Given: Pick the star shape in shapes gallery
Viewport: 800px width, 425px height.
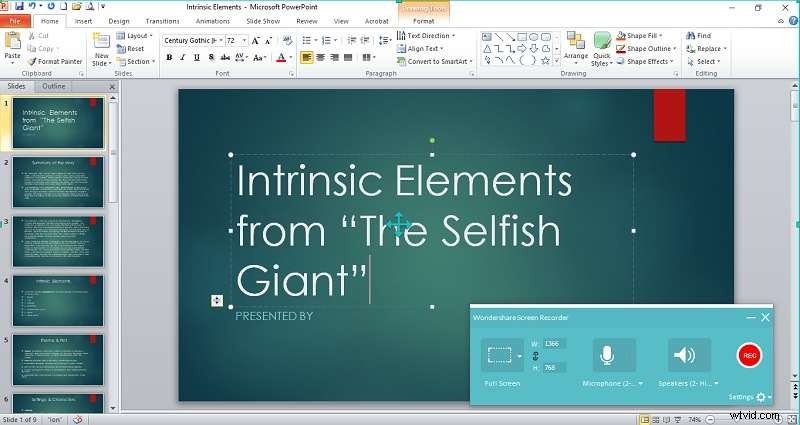Looking at the screenshot, I should (545, 60).
